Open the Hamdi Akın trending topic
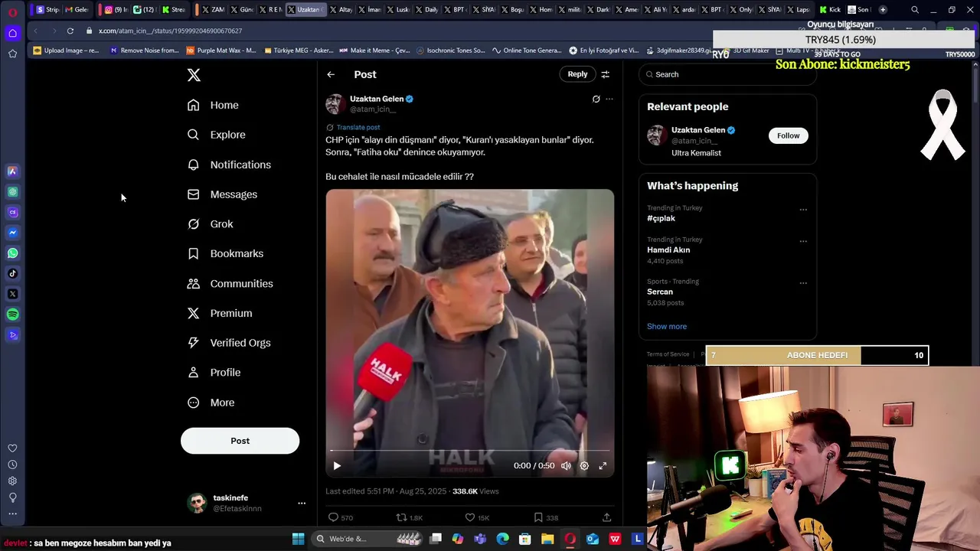The width and height of the screenshot is (980, 551). pos(668,249)
